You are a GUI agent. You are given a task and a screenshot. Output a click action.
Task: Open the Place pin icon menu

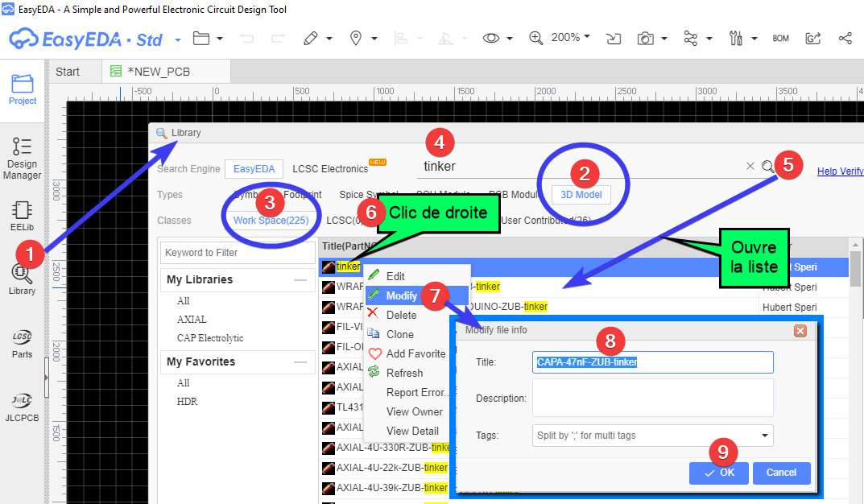pos(356,38)
